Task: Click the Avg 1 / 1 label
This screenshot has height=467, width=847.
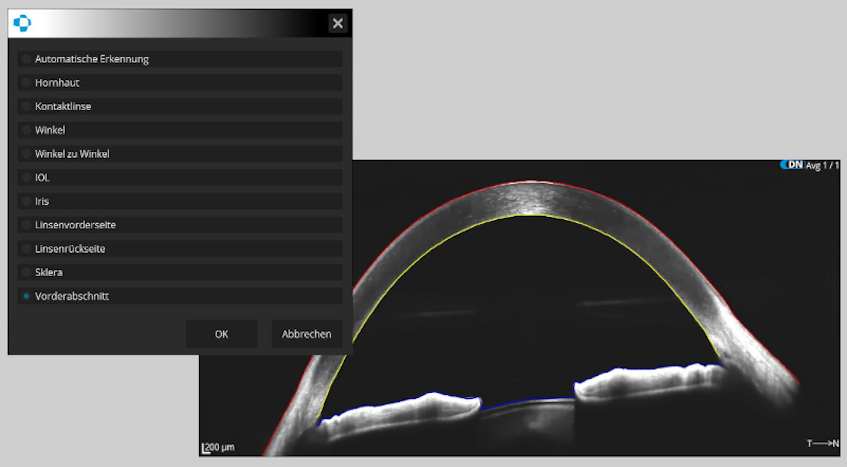Action: click(823, 165)
